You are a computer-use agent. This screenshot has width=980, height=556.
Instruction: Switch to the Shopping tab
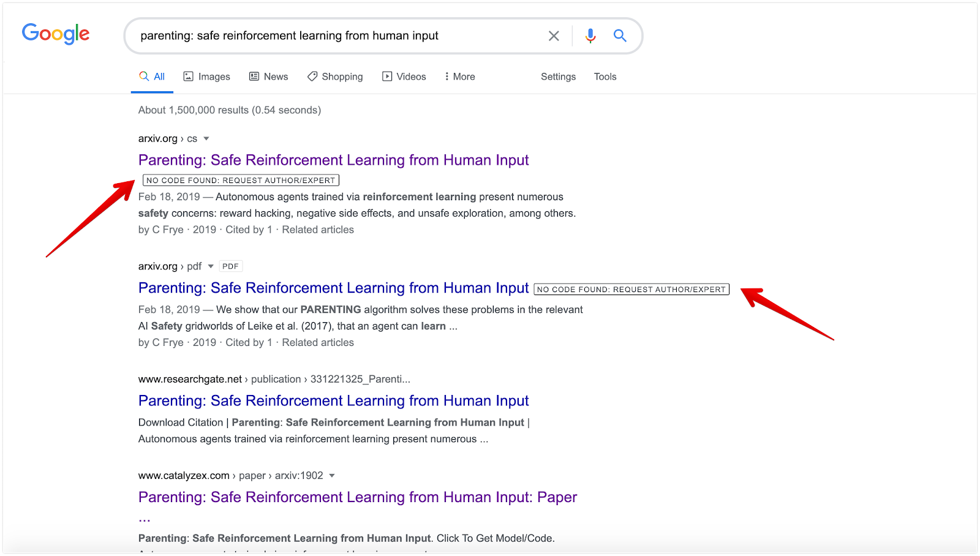click(x=335, y=77)
